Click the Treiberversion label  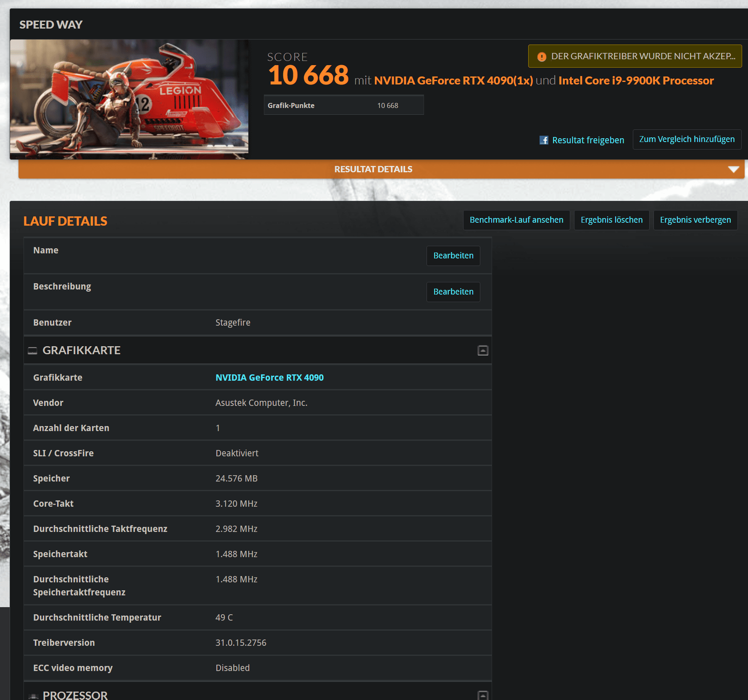point(64,643)
